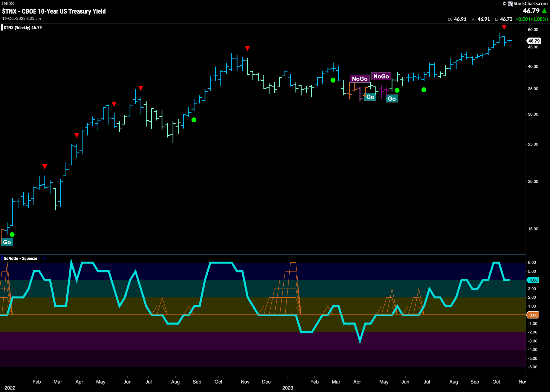This screenshot has width=550, height=392.
Task: Click the cyan 4.00 oscillator value tag
Action: click(x=533, y=280)
